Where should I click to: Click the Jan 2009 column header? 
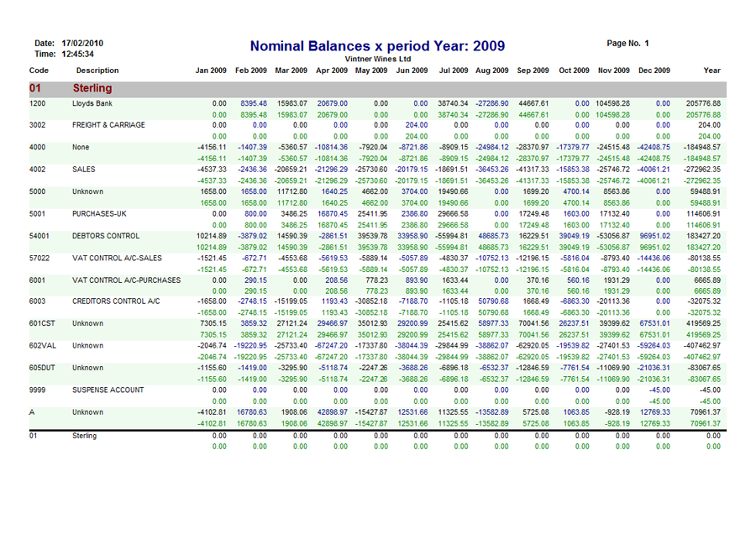[x=211, y=71]
